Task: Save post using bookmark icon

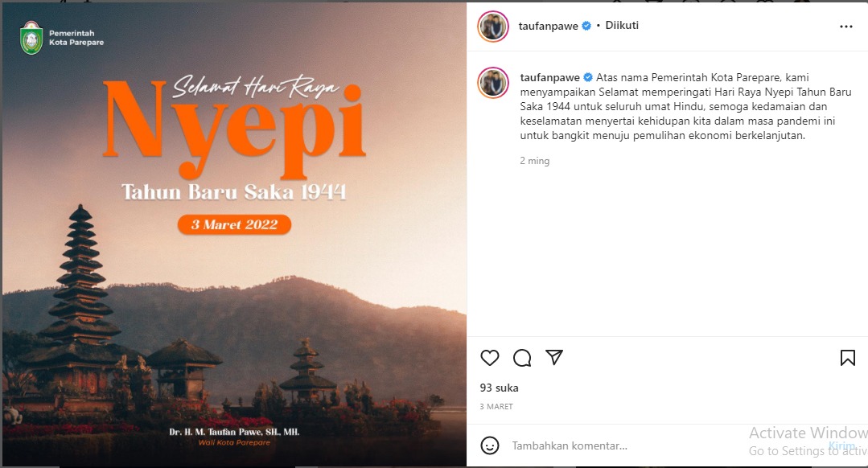Action: point(848,358)
